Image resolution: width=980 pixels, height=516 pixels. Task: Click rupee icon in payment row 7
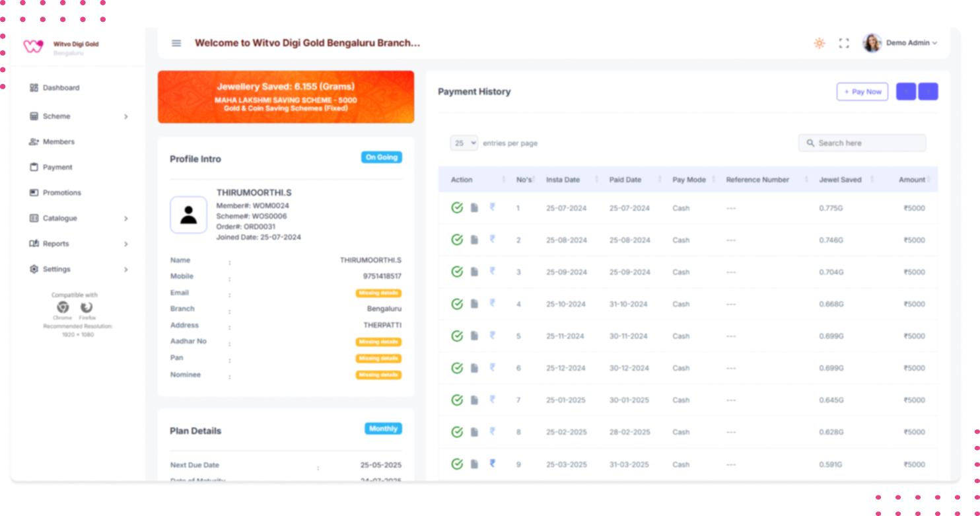(x=492, y=399)
